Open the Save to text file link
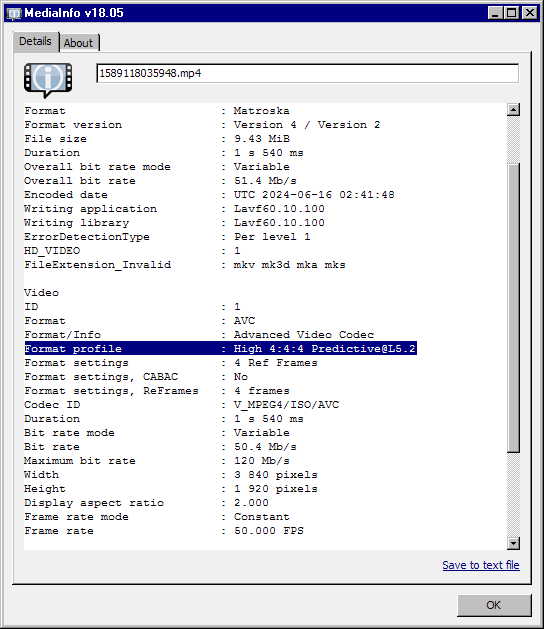 (481, 565)
